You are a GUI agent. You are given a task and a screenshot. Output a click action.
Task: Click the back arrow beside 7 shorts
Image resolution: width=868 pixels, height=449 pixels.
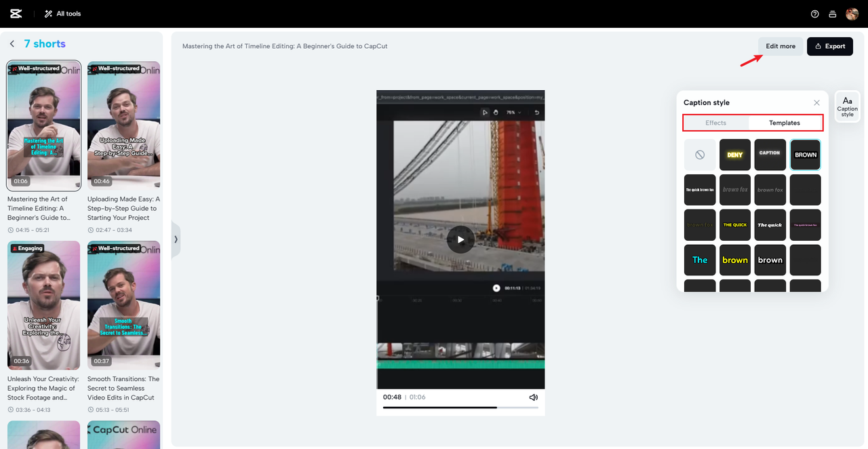(x=12, y=43)
